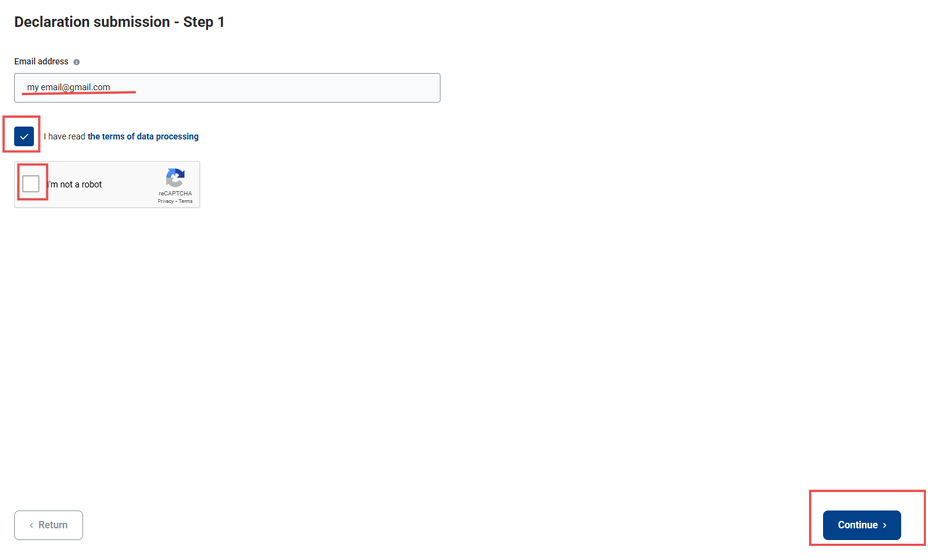
Task: Open the terms of data processing link
Action: coord(143,137)
